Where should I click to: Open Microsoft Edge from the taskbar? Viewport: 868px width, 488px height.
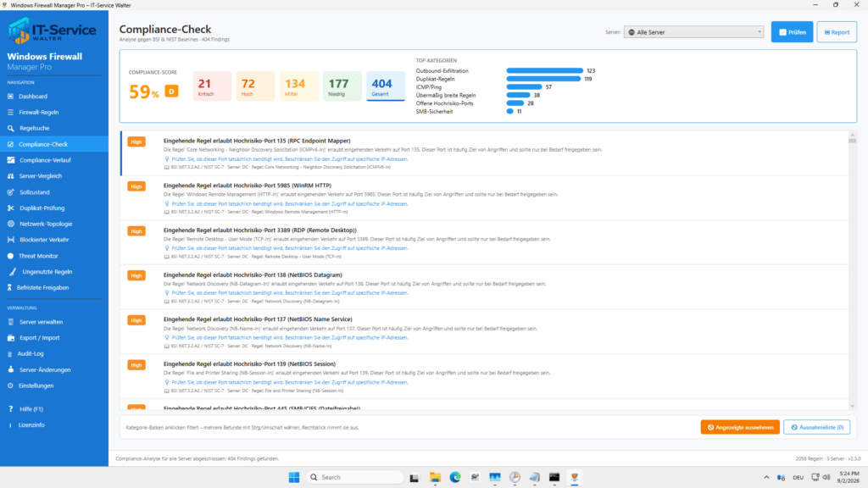455,477
